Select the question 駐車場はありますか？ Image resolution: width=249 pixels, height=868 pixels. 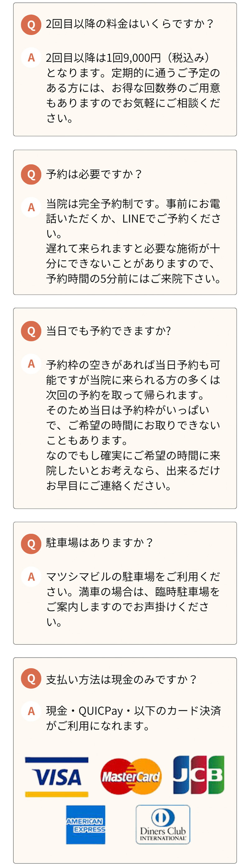click(x=100, y=543)
